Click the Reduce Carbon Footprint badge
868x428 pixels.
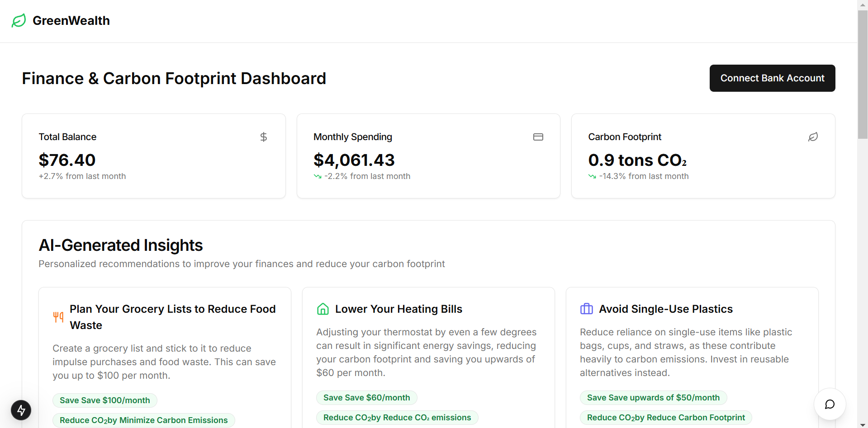(x=666, y=418)
